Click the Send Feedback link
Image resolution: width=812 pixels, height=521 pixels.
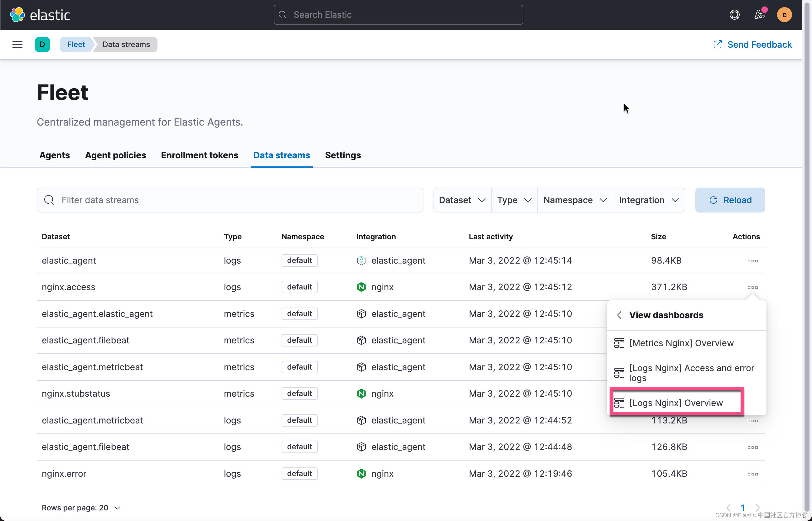click(x=752, y=44)
